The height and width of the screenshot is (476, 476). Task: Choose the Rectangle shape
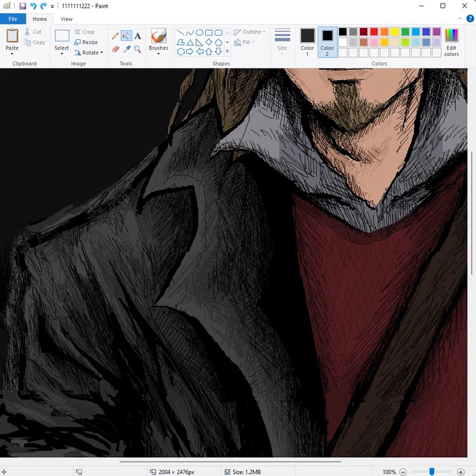(209, 32)
